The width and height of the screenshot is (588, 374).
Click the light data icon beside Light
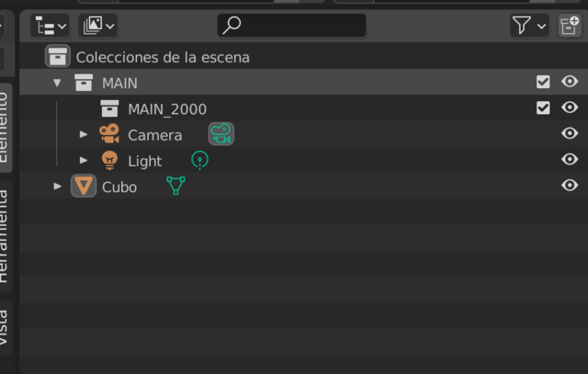[199, 161]
